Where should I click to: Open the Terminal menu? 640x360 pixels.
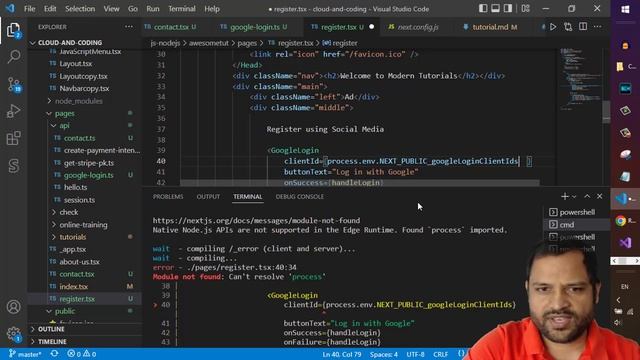click(182, 9)
